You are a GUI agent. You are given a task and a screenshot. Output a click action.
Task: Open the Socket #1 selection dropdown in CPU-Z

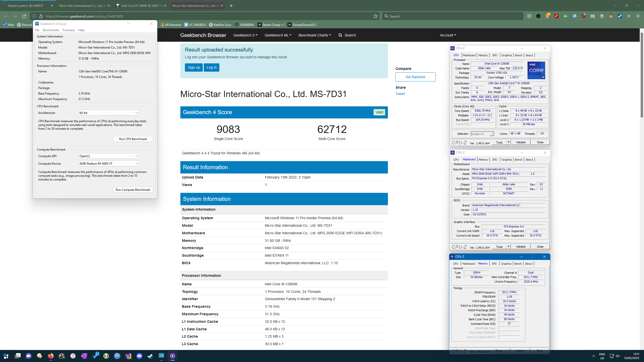tap(482, 134)
